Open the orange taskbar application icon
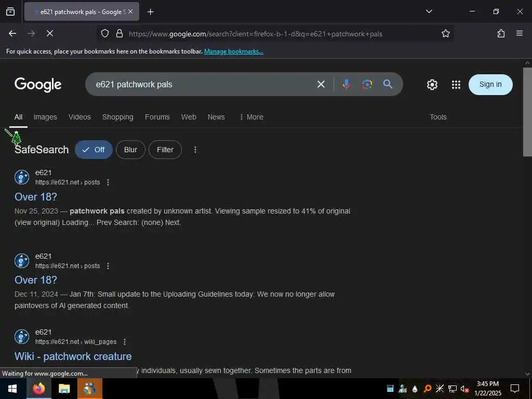This screenshot has height=399, width=532. point(89,389)
